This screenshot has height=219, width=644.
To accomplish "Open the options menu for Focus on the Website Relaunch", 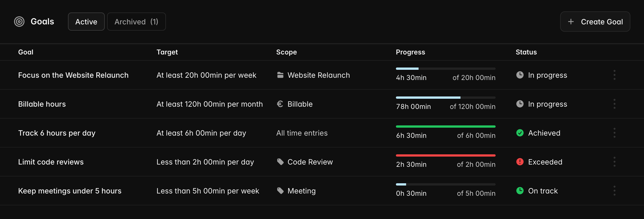I will pyautogui.click(x=615, y=75).
